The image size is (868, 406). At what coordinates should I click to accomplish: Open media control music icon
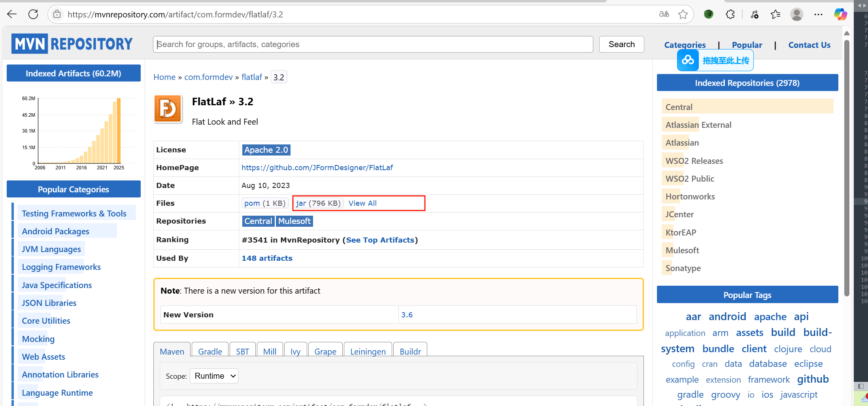755,15
